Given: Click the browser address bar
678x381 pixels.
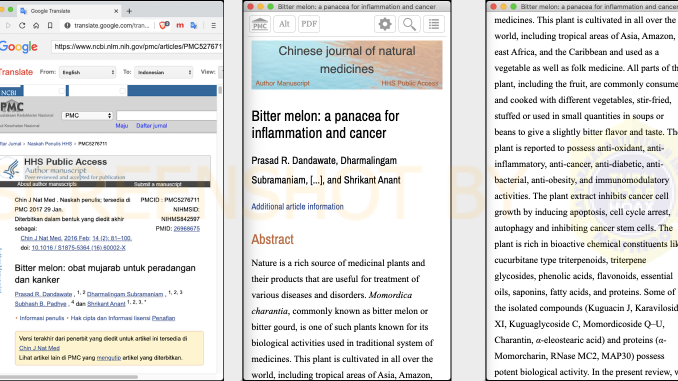Looking at the screenshot, I should [x=108, y=26].
